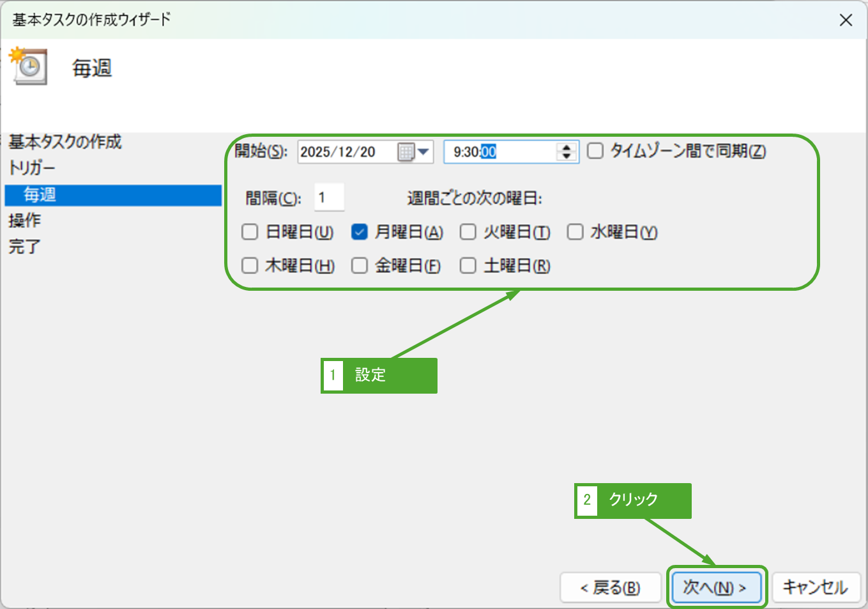Increase the start time with up arrow
Screen dimensions: 868x609
[x=566, y=147]
